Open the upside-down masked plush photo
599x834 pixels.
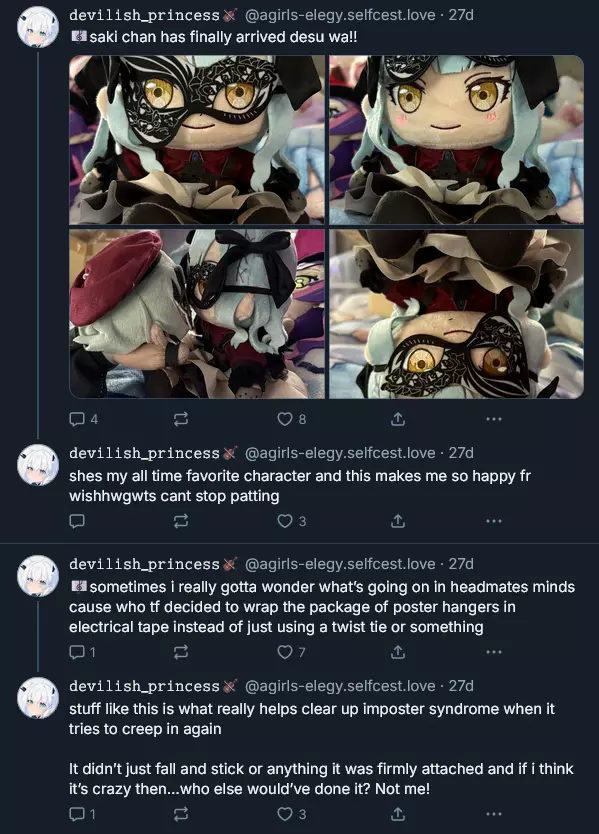tap(456, 314)
